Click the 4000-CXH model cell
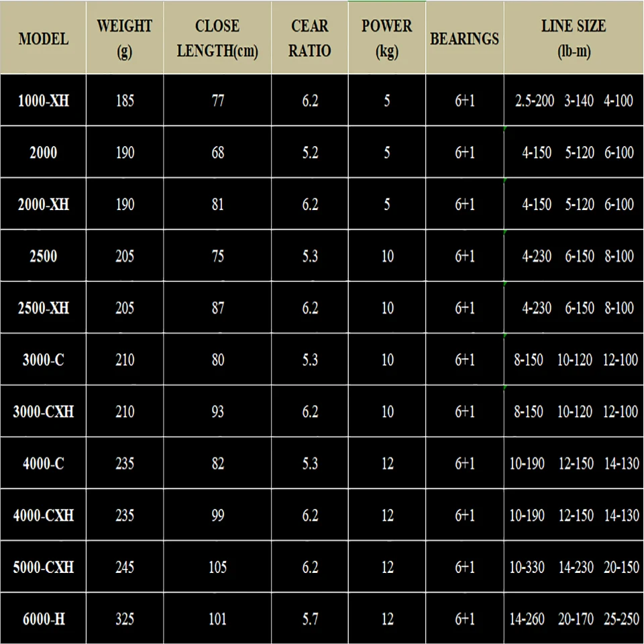Image resolution: width=644 pixels, height=644 pixels. [43, 516]
